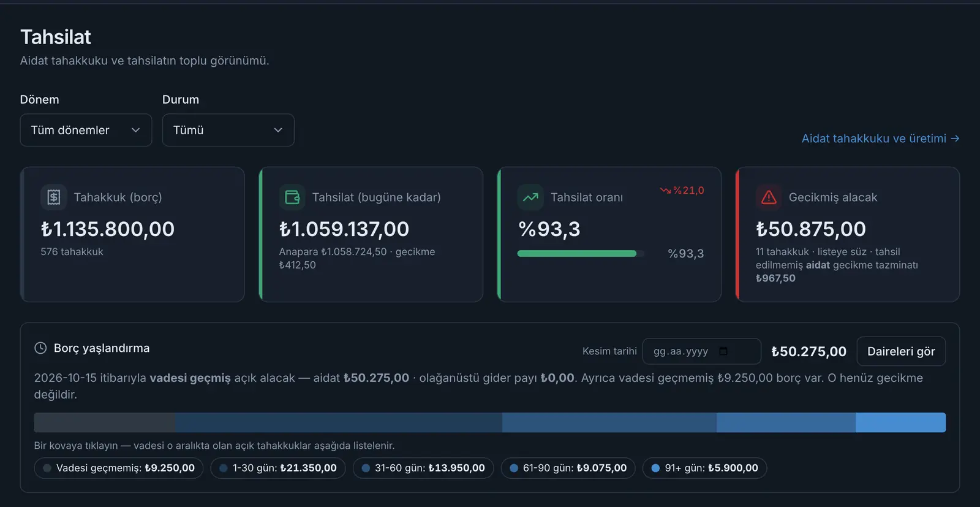Click the 31-60 gün bar segment
This screenshot has height=507, width=980.
609,422
